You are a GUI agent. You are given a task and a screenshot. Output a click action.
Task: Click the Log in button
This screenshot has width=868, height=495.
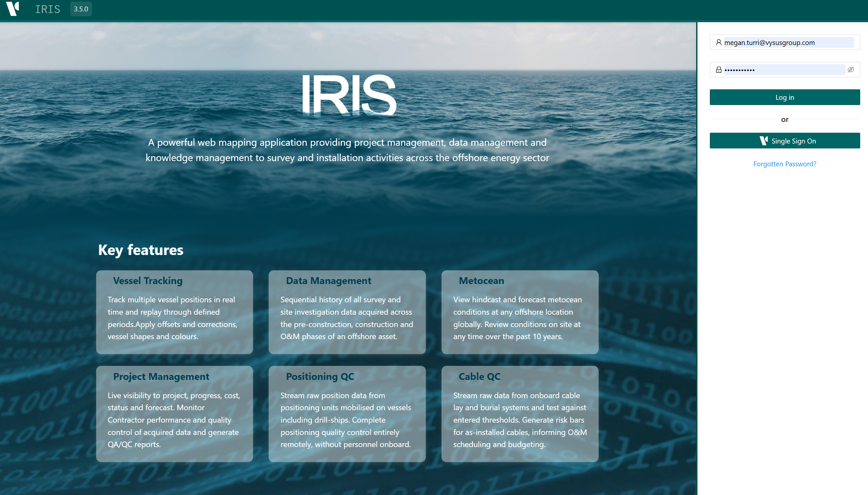(785, 97)
